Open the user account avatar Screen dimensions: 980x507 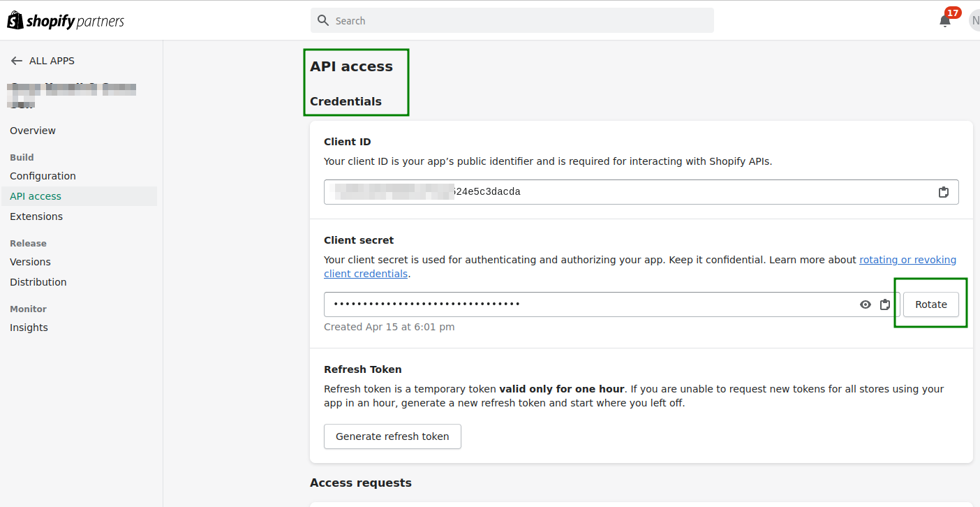click(x=974, y=20)
